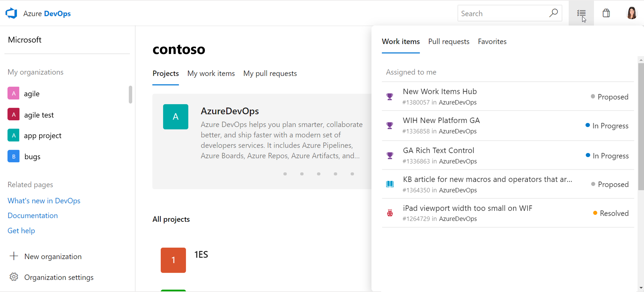Open the Documentation link
Viewport: 644px width, 292px height.
pos(32,215)
